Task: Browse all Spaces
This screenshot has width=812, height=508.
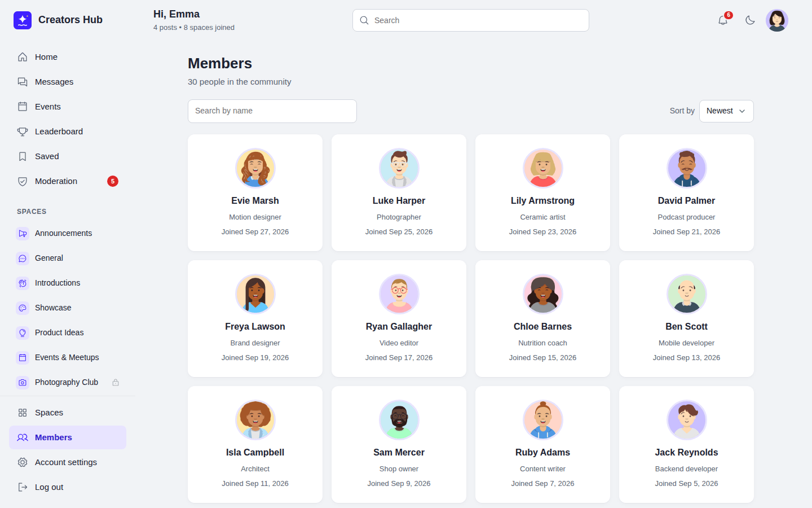Action: 68,413
